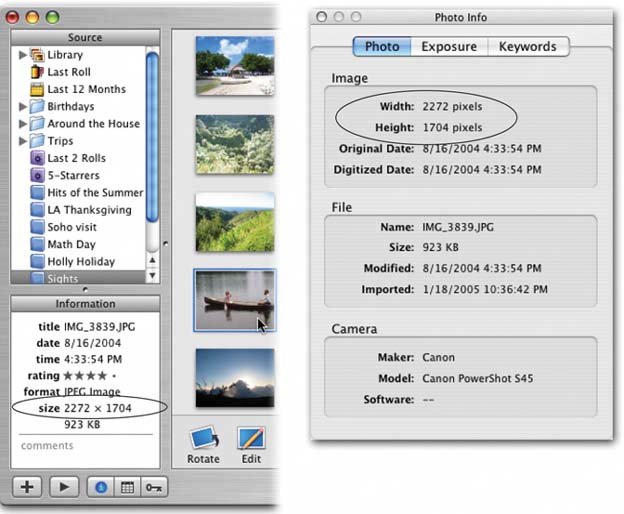
Task: Open the Edit tool
Action: point(251,439)
